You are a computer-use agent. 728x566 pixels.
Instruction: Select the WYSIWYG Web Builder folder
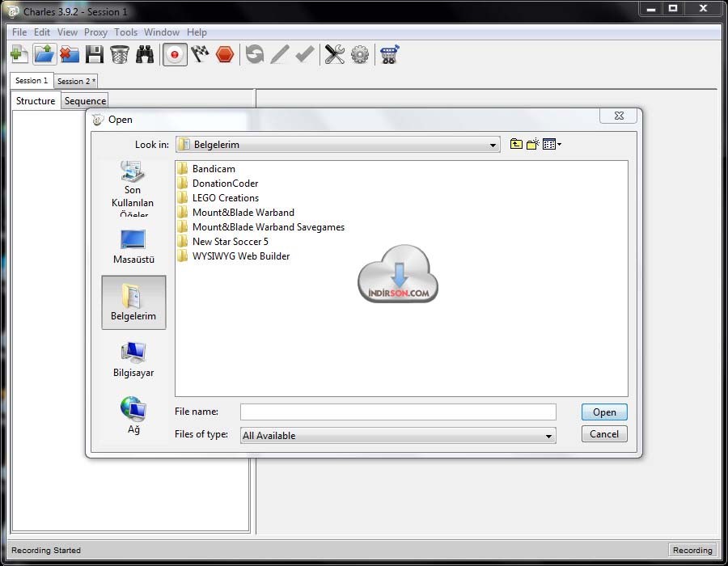pyautogui.click(x=234, y=256)
